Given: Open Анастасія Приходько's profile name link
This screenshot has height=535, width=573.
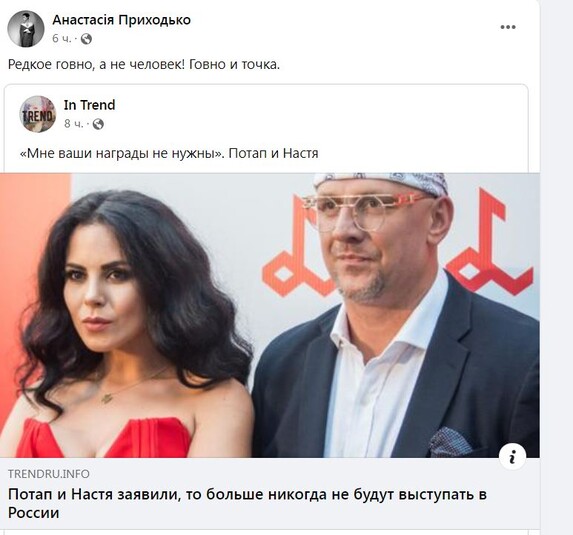Looking at the screenshot, I should 121,20.
